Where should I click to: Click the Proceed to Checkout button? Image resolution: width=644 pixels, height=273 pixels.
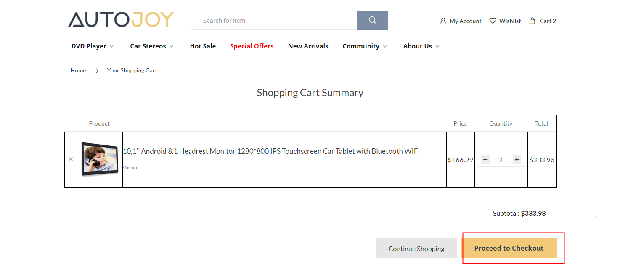click(509, 249)
